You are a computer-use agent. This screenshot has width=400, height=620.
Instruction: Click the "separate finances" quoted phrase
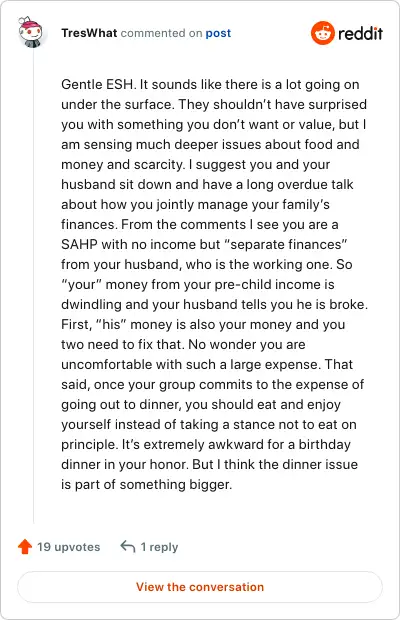pos(285,244)
